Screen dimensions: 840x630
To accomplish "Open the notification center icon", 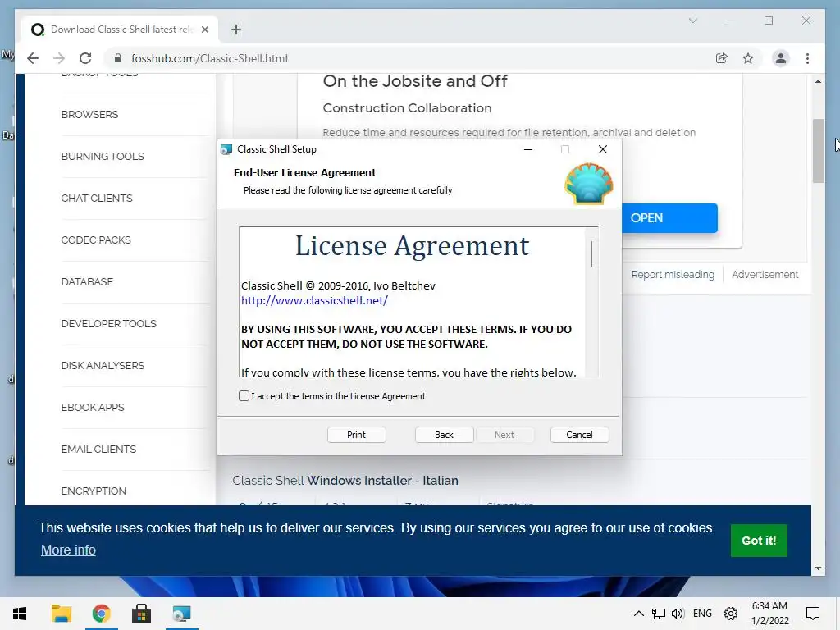I will [813, 614].
